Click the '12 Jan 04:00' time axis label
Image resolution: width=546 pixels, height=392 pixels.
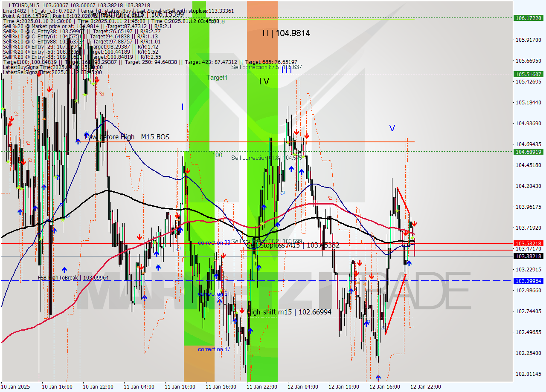[x=303, y=386]
